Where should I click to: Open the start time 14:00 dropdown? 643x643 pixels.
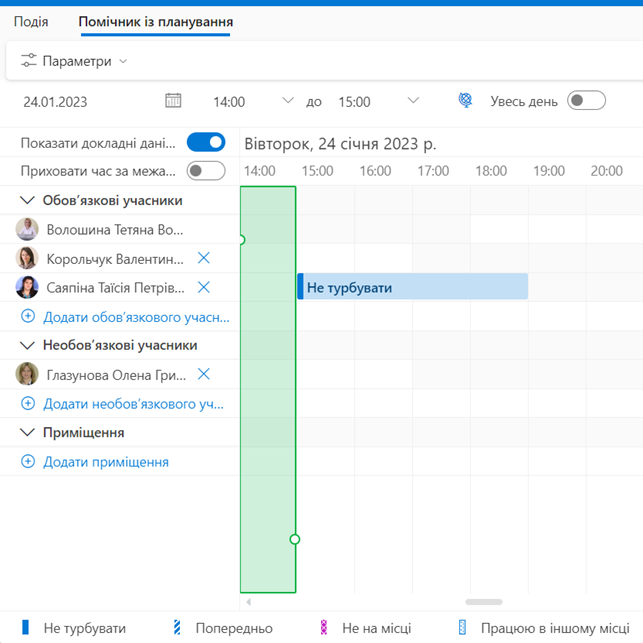288,101
